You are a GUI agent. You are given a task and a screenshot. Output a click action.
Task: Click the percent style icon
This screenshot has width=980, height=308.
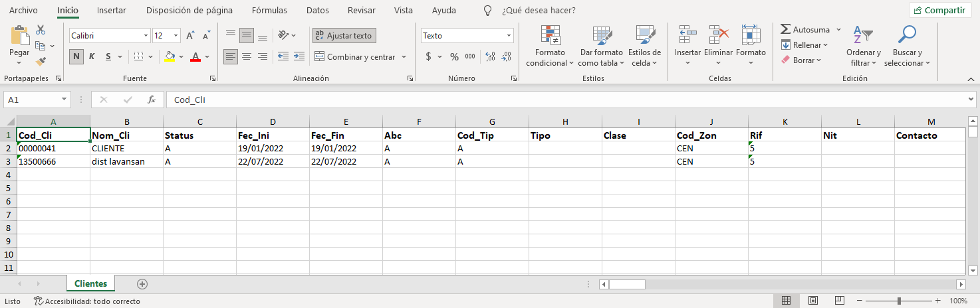click(454, 57)
